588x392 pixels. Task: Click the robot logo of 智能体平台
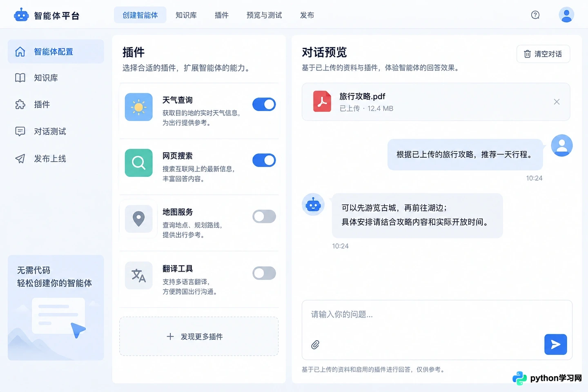tap(21, 15)
